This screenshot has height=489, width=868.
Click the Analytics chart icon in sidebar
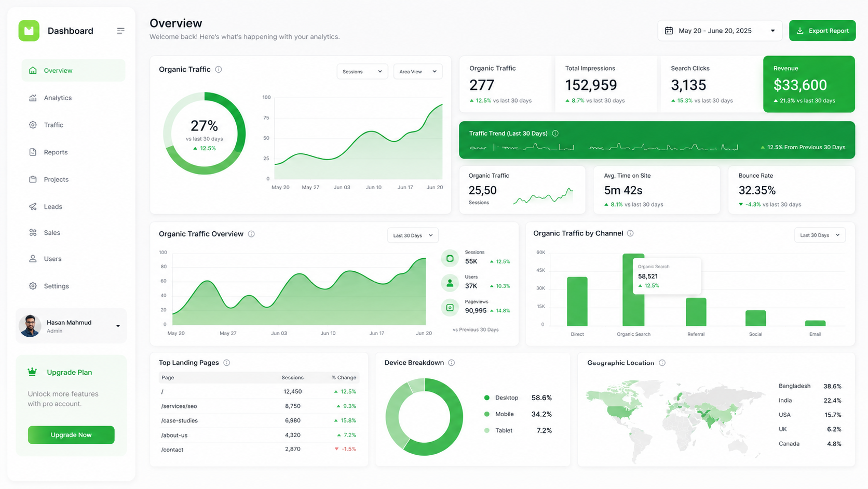click(33, 98)
